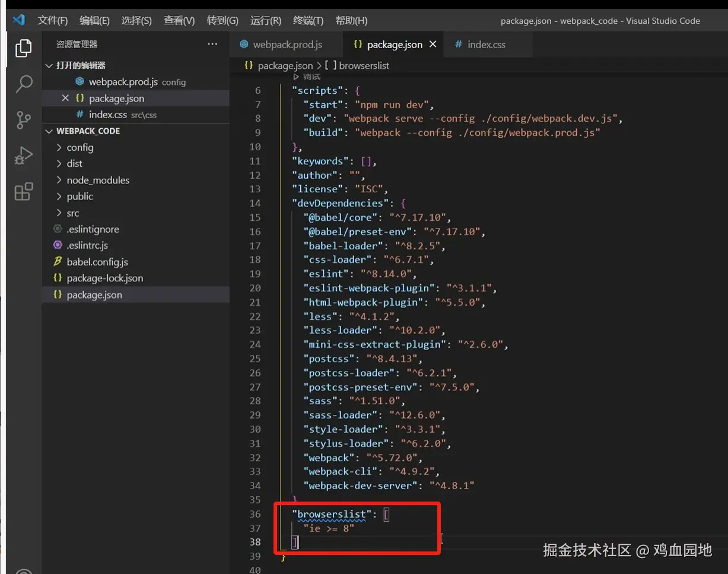Click "webpack-dev-server" on line 34

360,486
